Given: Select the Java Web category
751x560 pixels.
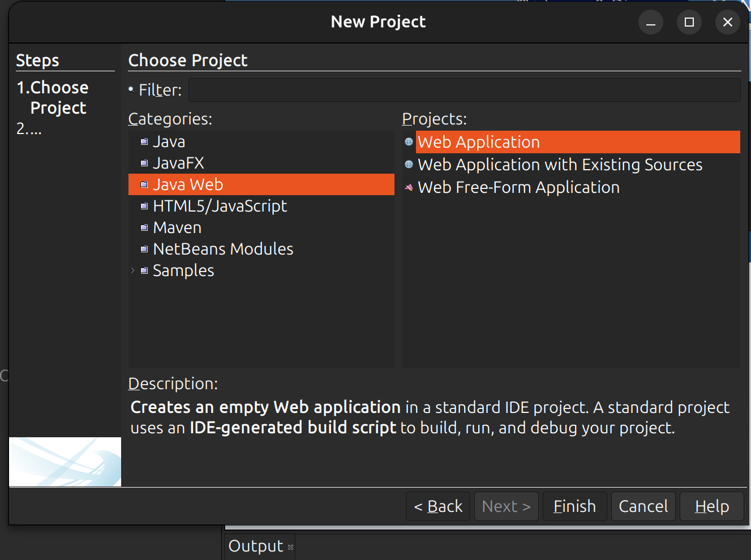Looking at the screenshot, I should [187, 184].
